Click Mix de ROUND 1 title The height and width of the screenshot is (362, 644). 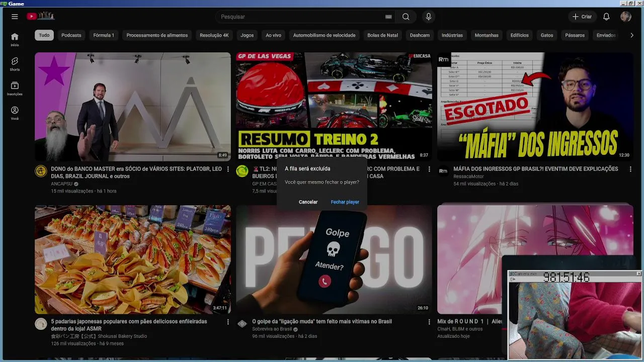click(469, 321)
